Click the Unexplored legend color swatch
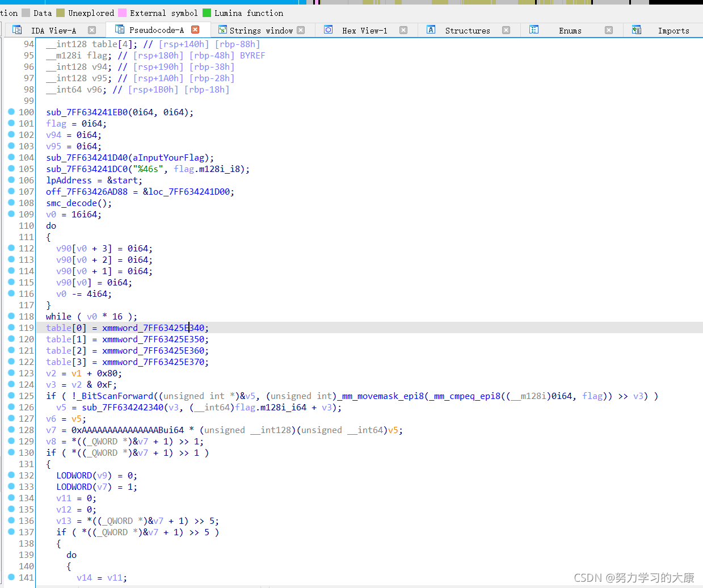Image resolution: width=703 pixels, height=588 pixels. click(x=60, y=12)
